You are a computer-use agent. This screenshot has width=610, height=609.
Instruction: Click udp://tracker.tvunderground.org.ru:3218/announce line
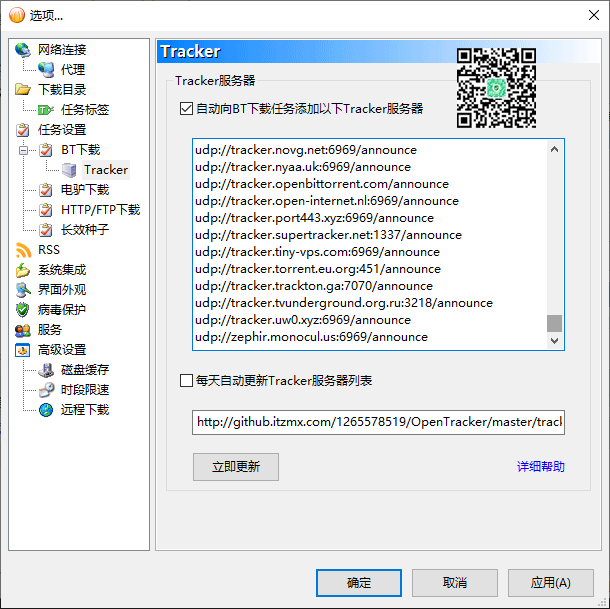(344, 303)
